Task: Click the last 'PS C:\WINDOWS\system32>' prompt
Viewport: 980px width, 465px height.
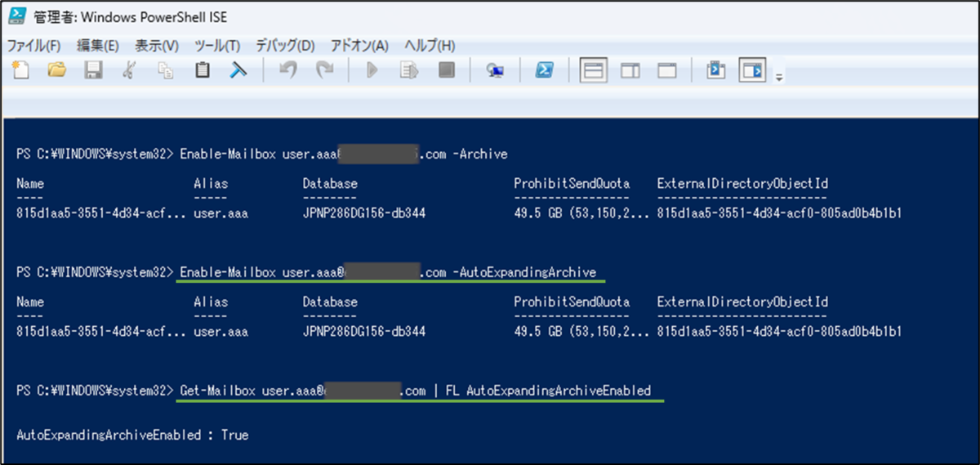Action: point(95,391)
